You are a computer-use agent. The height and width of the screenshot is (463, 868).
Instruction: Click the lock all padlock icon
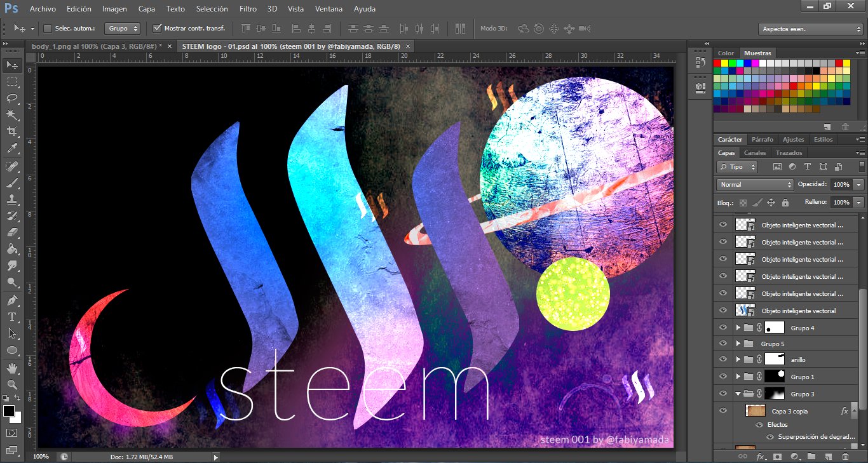coord(785,203)
